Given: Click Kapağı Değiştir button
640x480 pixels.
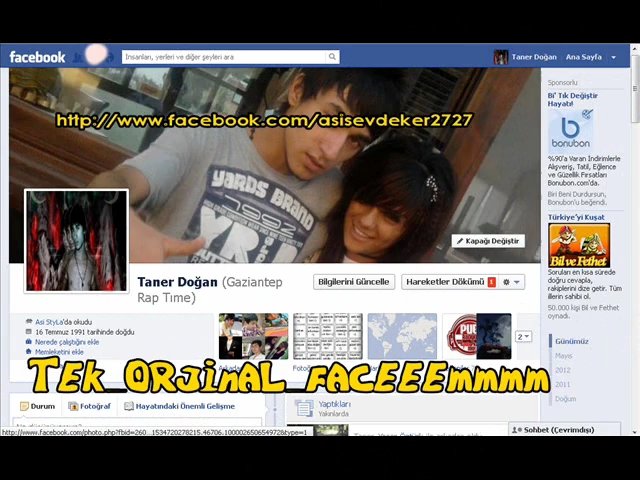Looking at the screenshot, I should click(x=488, y=241).
